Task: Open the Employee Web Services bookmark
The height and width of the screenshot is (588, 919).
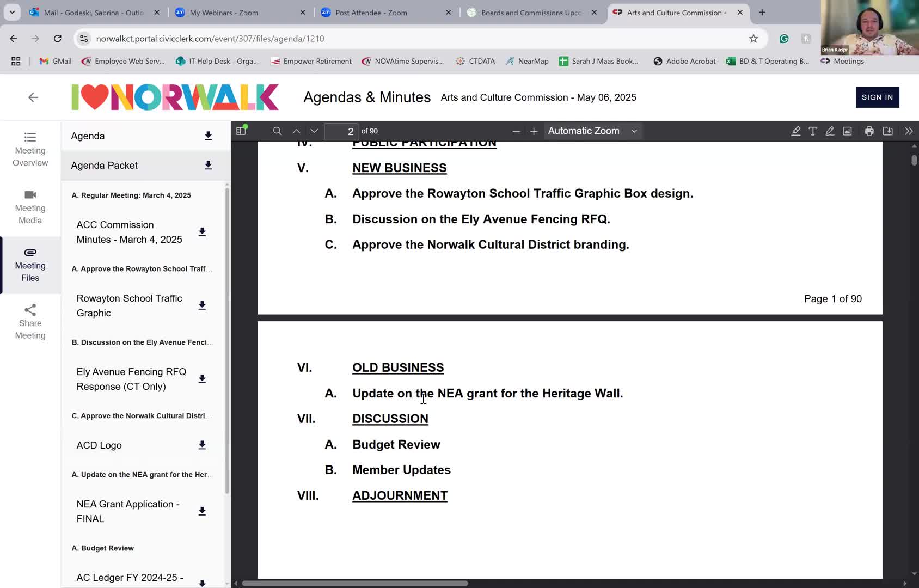Action: pyautogui.click(x=123, y=62)
